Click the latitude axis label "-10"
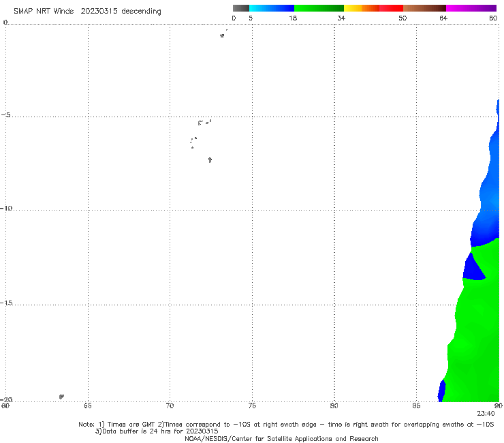This screenshot has width=504, height=443. point(6,208)
